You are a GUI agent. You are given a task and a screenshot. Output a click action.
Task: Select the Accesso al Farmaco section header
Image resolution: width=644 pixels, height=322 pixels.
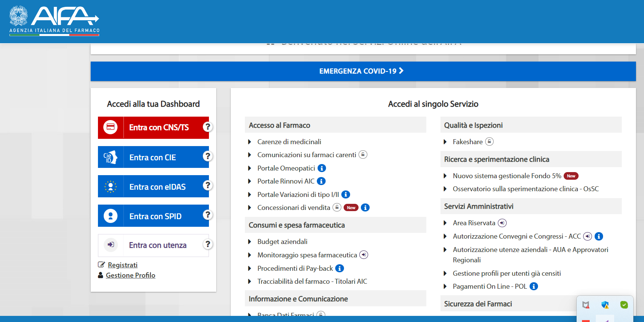[x=336, y=125]
